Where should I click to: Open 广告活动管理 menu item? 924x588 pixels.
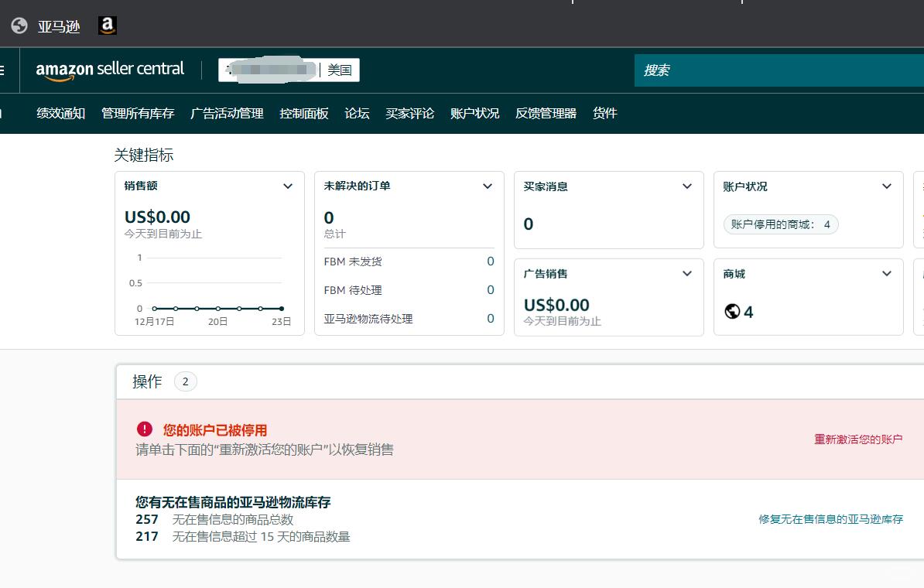coord(227,113)
